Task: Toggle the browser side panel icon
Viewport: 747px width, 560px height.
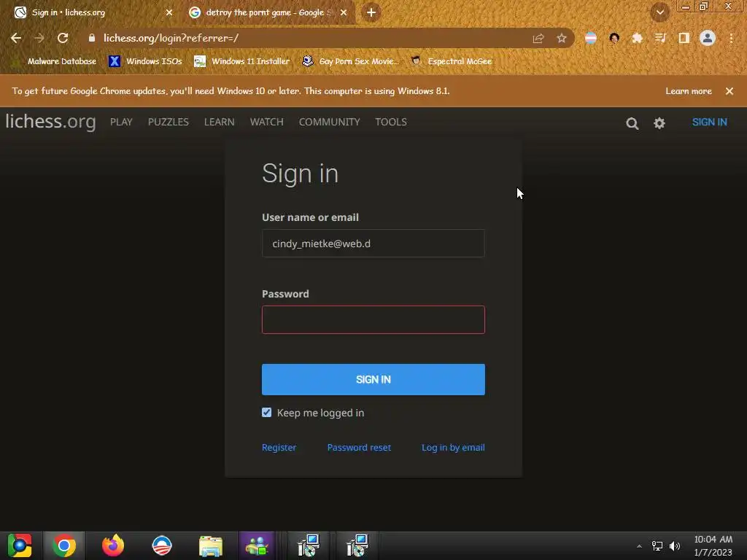Action: point(684,38)
